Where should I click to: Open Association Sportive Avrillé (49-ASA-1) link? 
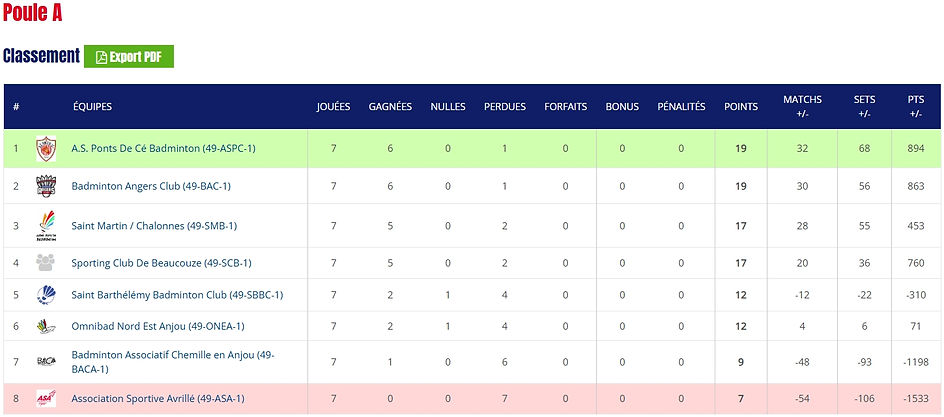(x=158, y=398)
